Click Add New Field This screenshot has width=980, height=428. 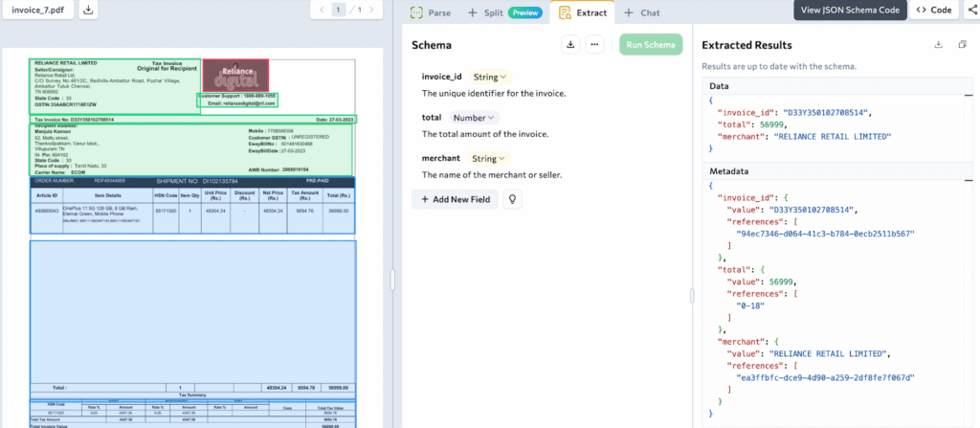[456, 199]
